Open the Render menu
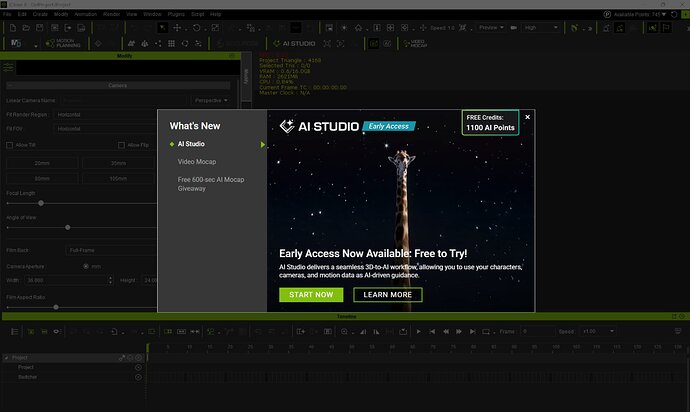The height and width of the screenshot is (412, 690). tap(111, 14)
